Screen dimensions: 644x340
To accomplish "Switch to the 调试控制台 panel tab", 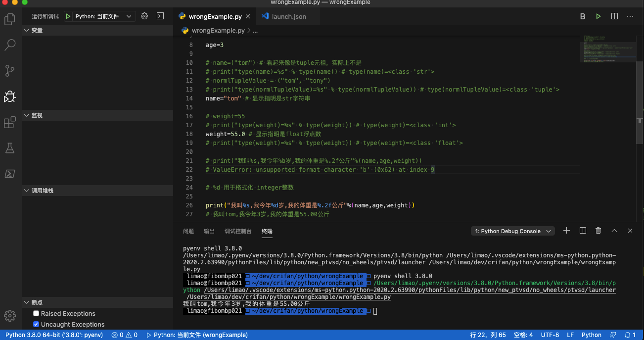I will [x=238, y=231].
